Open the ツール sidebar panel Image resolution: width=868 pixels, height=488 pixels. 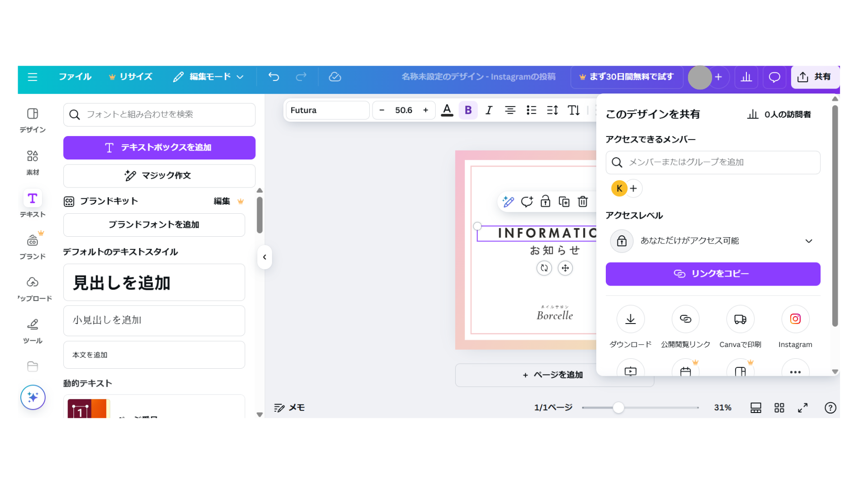pyautogui.click(x=33, y=331)
